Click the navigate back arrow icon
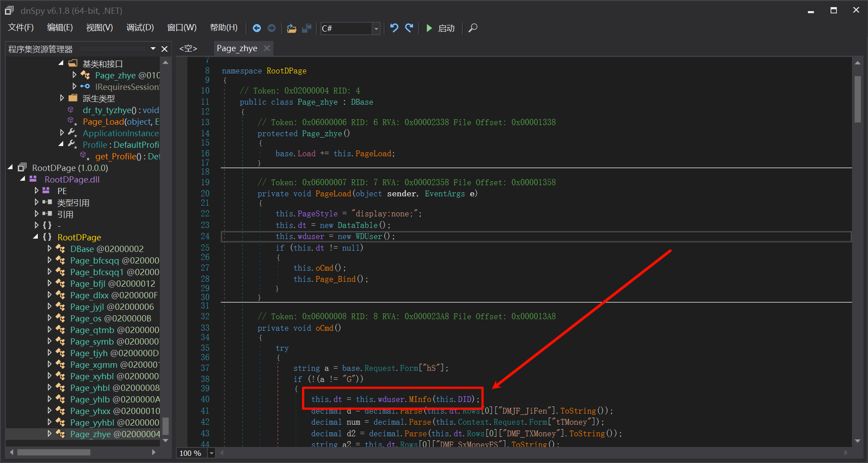The width and height of the screenshot is (868, 463). [x=257, y=28]
